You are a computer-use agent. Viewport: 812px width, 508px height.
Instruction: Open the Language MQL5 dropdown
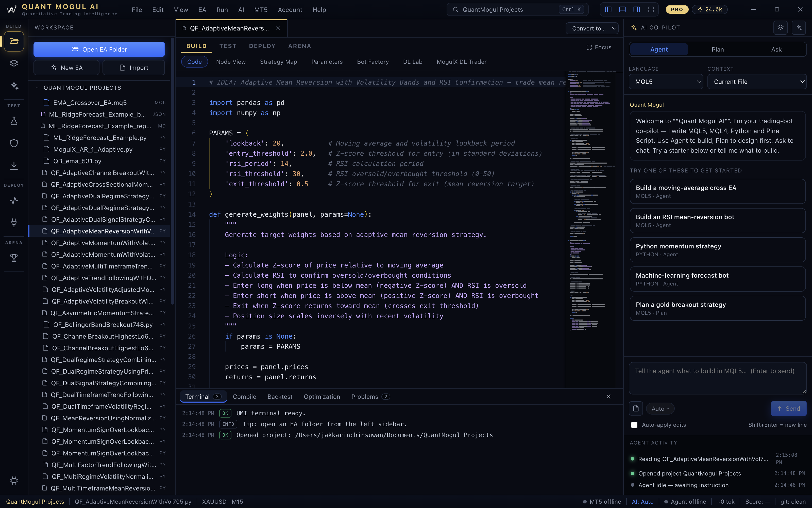(666, 82)
